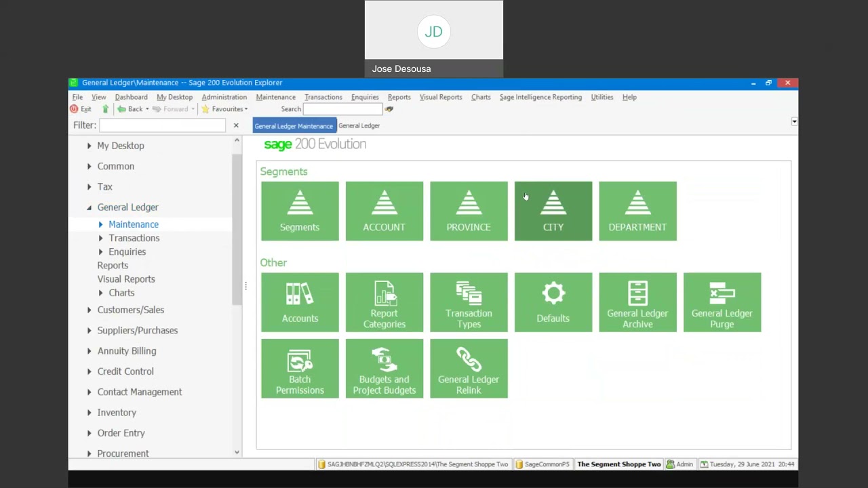868x488 pixels.
Task: Open Budgets and Project Budgets tile
Action: [x=384, y=368]
